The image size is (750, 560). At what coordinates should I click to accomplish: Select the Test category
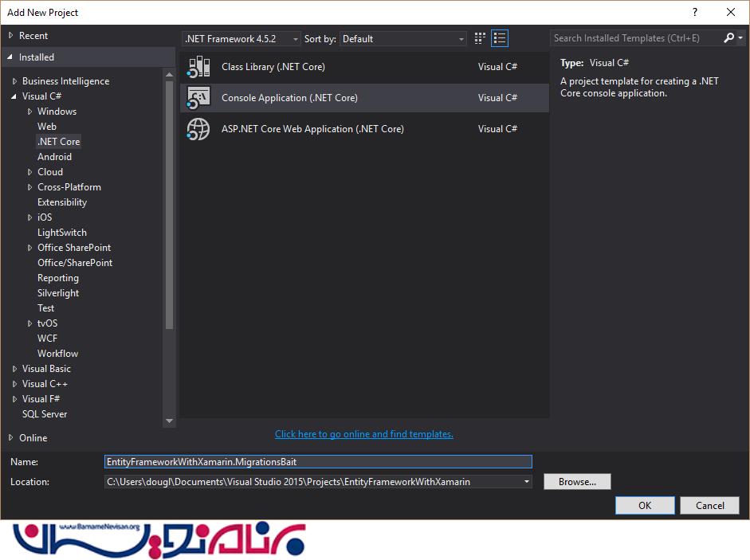(x=46, y=308)
